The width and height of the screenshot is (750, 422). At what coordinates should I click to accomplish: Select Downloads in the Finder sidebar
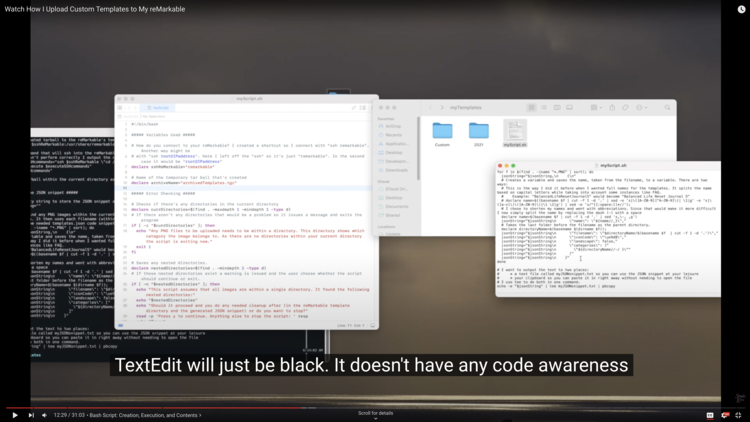(393, 170)
